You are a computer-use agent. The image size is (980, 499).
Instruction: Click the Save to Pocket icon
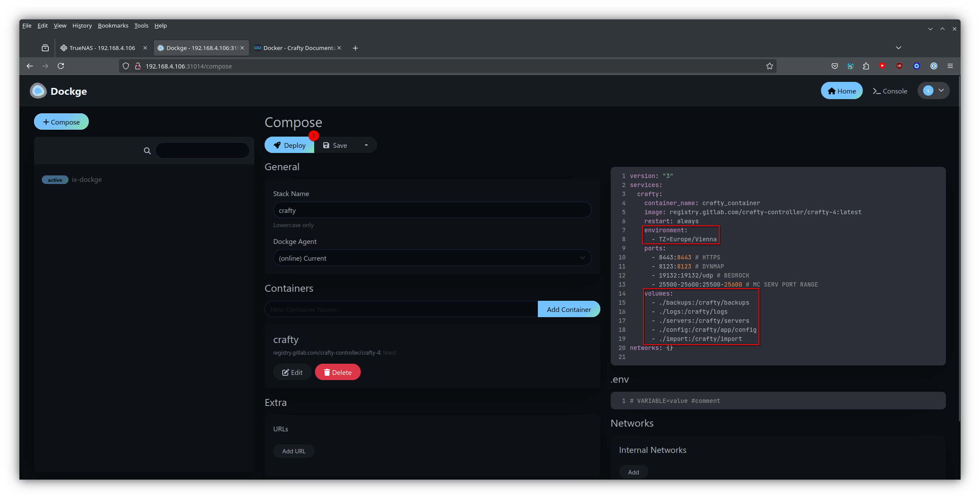(x=834, y=66)
